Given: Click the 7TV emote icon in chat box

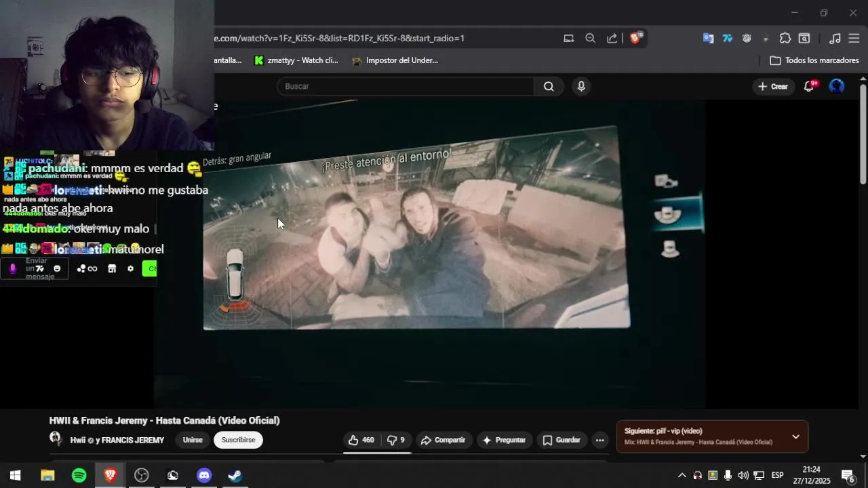Looking at the screenshot, I should pos(39,268).
